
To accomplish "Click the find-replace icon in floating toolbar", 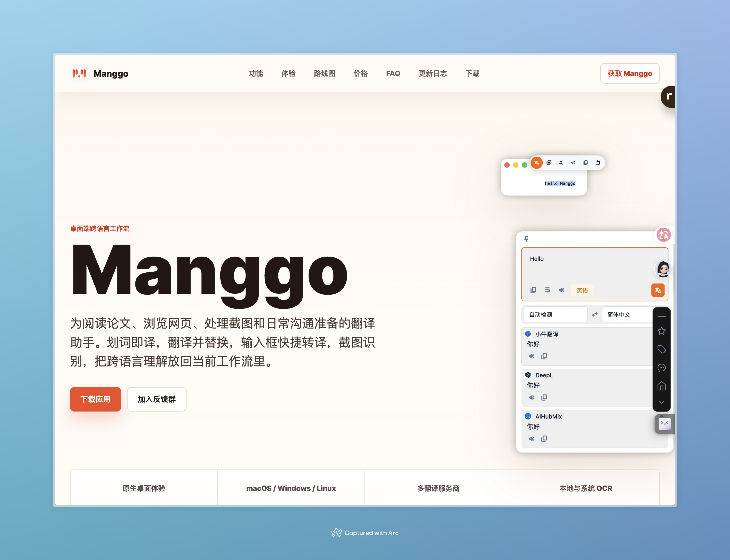I will click(561, 163).
